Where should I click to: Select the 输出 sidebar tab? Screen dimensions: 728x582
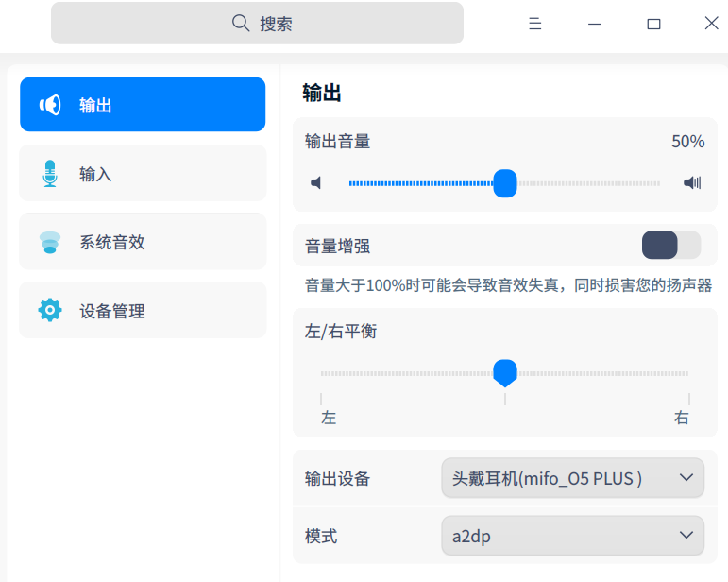pos(143,105)
